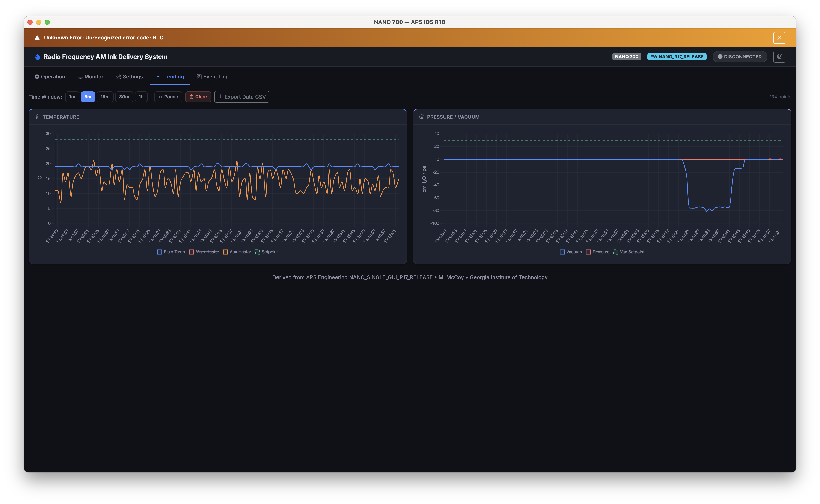Click the warning triangle in the error banner
Screen dimensions: 820x504
pos(38,37)
